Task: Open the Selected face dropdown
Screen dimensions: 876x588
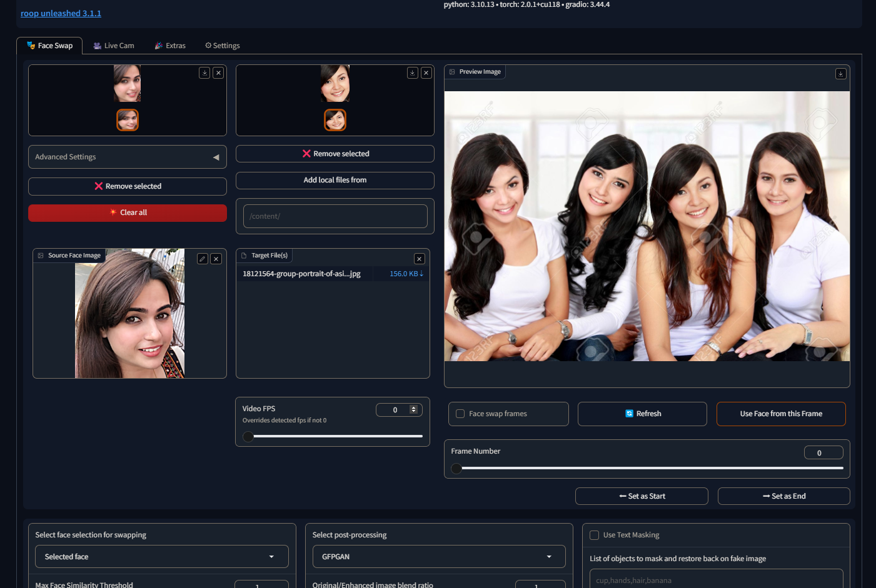Action: tap(161, 556)
